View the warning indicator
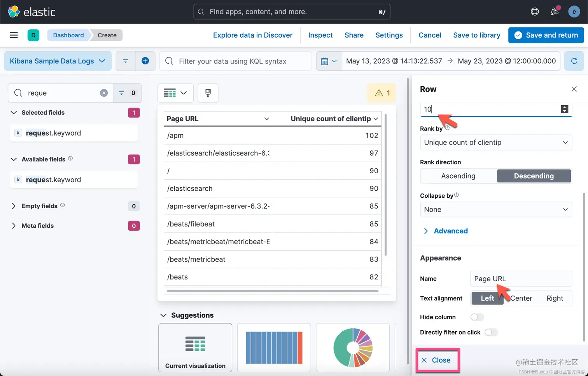This screenshot has height=376, width=588. point(382,93)
